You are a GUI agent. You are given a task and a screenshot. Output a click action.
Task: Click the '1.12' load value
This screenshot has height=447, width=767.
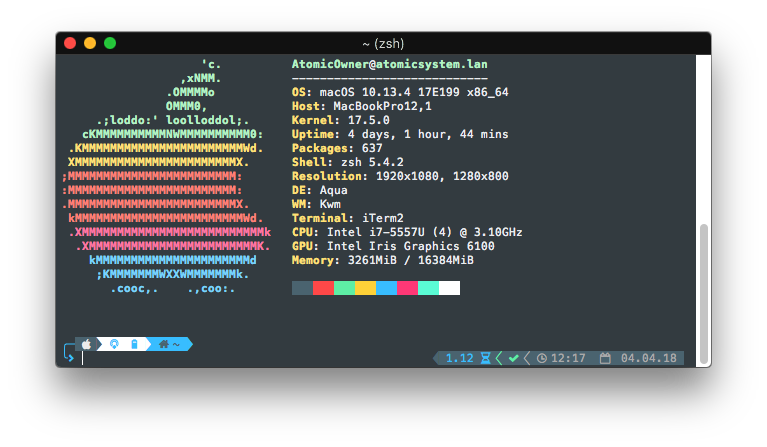tap(460, 358)
